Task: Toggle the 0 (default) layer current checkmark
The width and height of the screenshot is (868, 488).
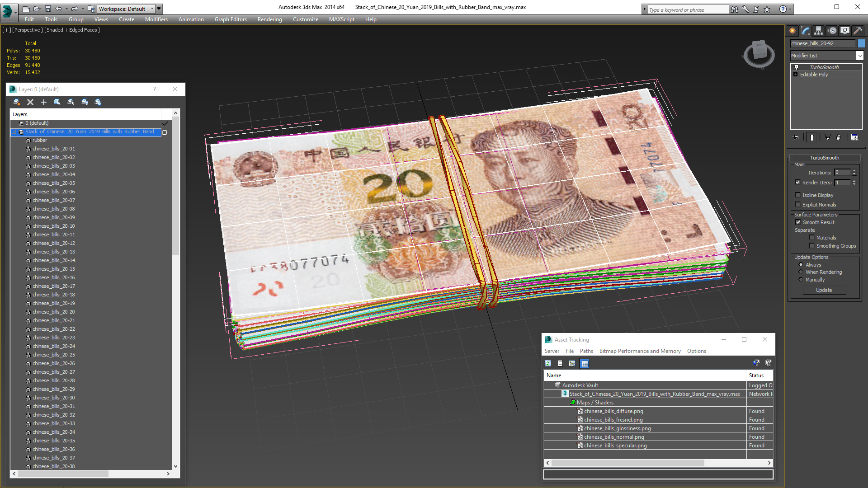Action: click(x=165, y=123)
